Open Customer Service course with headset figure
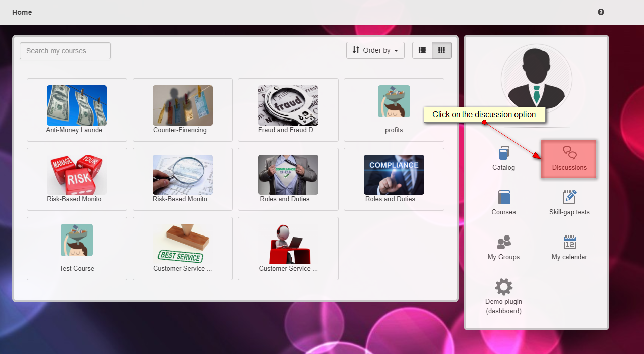The image size is (644, 354). pos(288,244)
